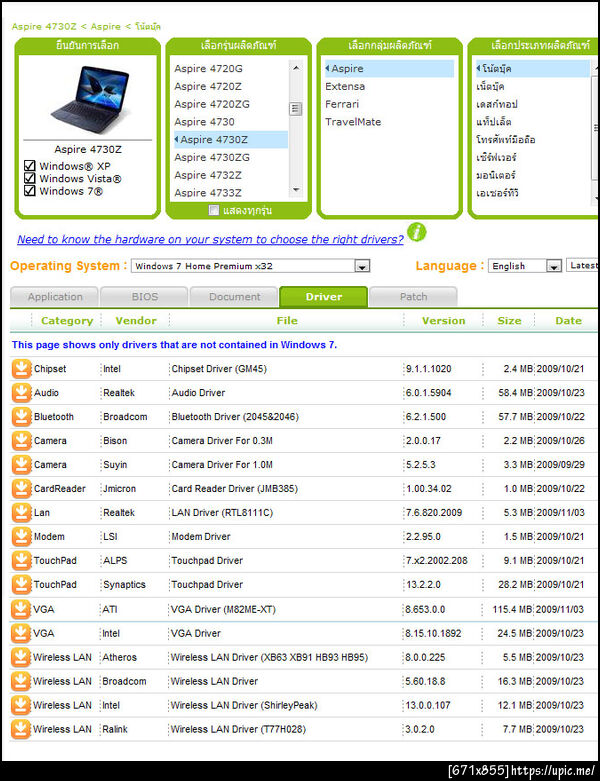Select TravelMate product group

tap(353, 122)
